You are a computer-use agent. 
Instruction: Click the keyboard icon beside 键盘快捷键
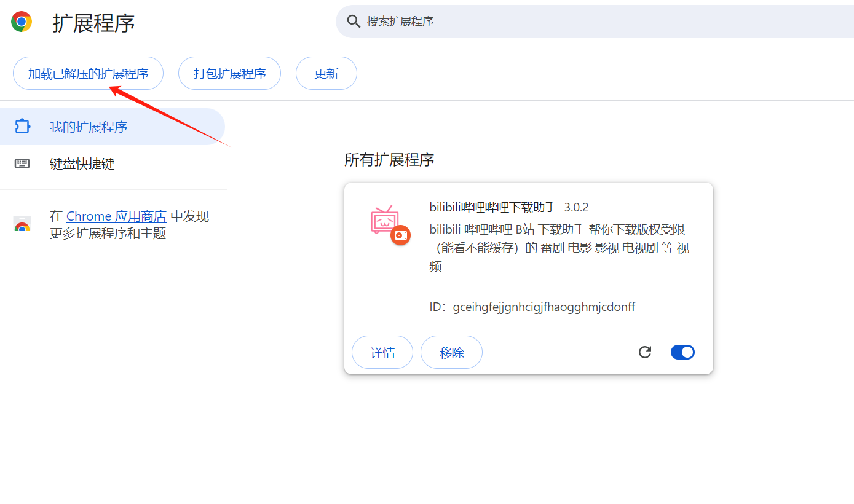22,163
